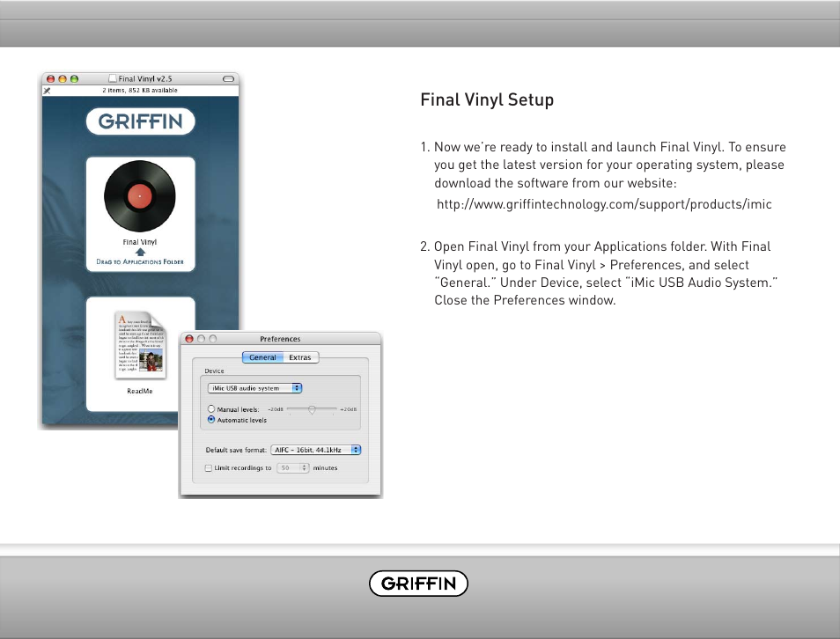
Task: Enable the Limit recordings to checkbox
Action: (x=209, y=468)
